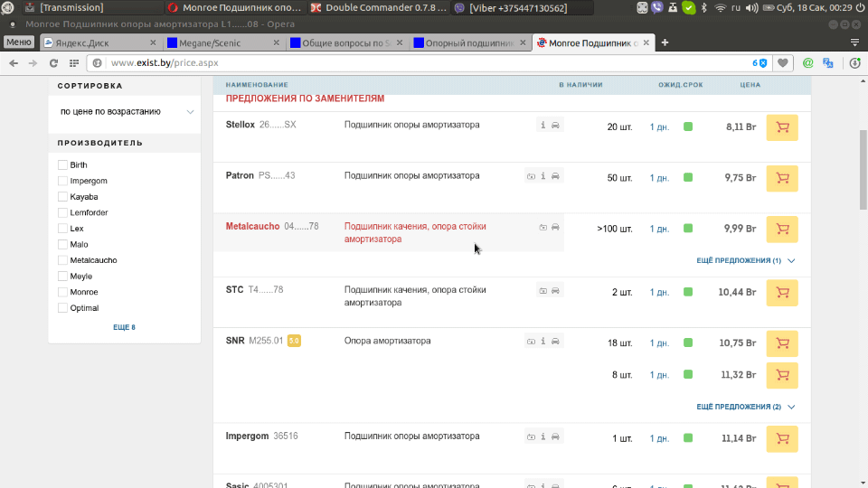
Task: Expand more offers (1) for Metalcaucho
Action: pos(745,260)
